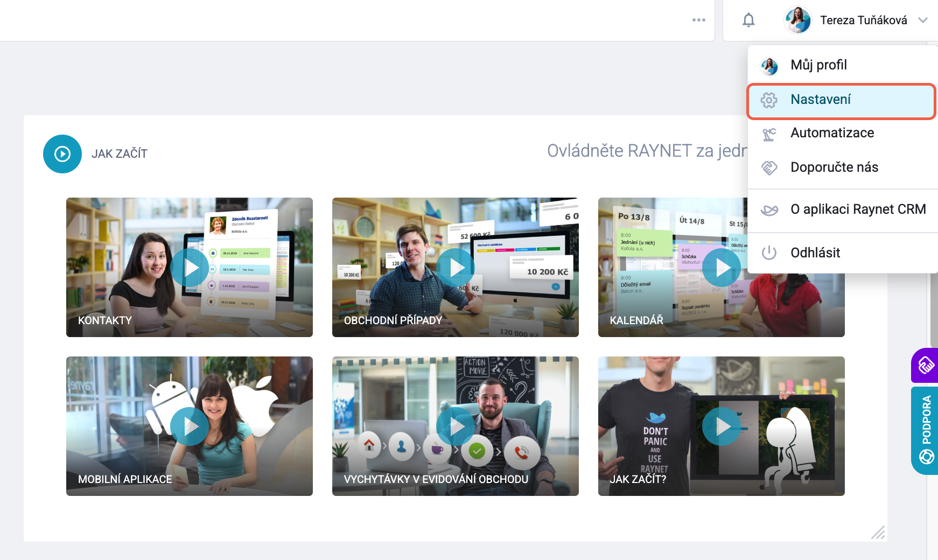Open the Podpora support tab
This screenshot has height=560, width=938.
tap(925, 431)
